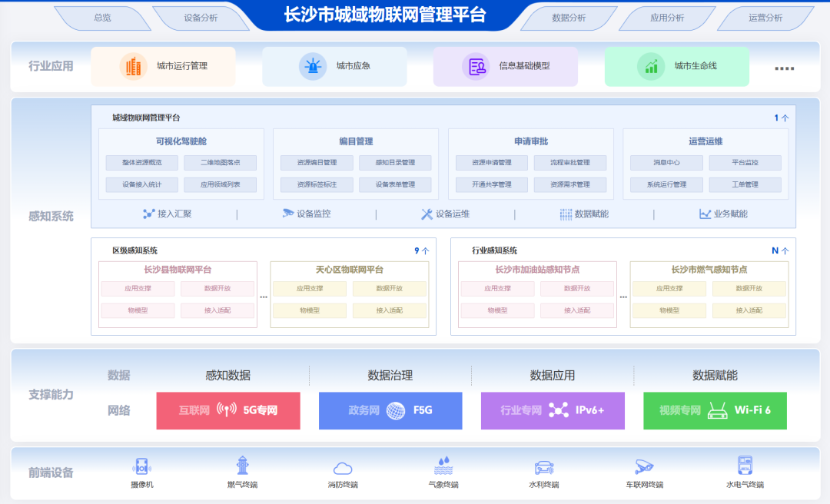830x504 pixels.
Task: Switch to the 设备分析 tab
Action: click(201, 18)
